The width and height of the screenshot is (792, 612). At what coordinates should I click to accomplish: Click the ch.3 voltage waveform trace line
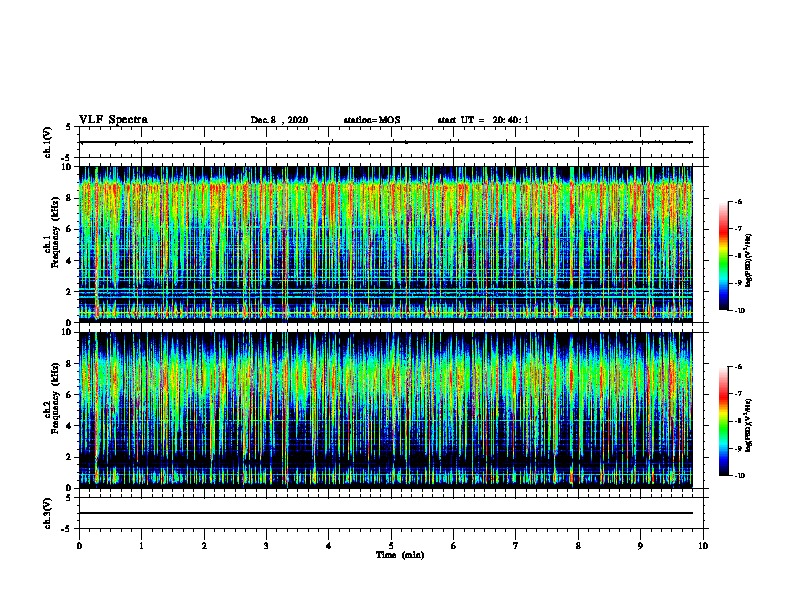pos(386,513)
